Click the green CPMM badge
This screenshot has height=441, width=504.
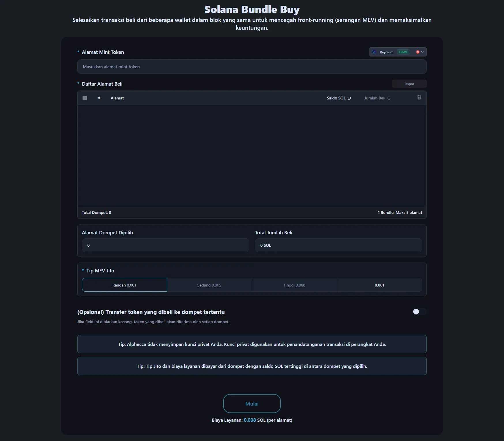[x=403, y=52]
